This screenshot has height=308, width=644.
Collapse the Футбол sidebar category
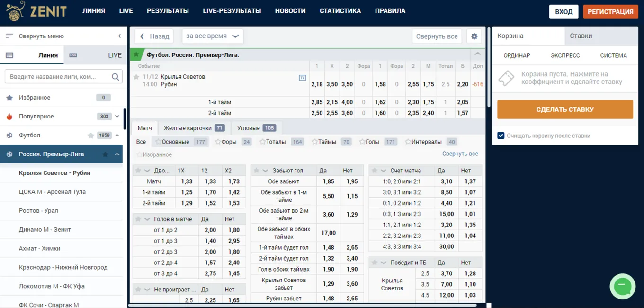coord(117,136)
